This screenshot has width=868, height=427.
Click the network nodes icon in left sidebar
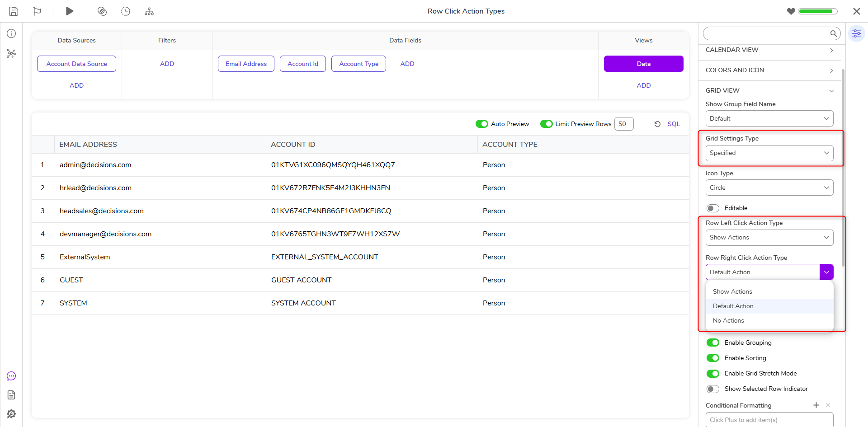point(11,53)
